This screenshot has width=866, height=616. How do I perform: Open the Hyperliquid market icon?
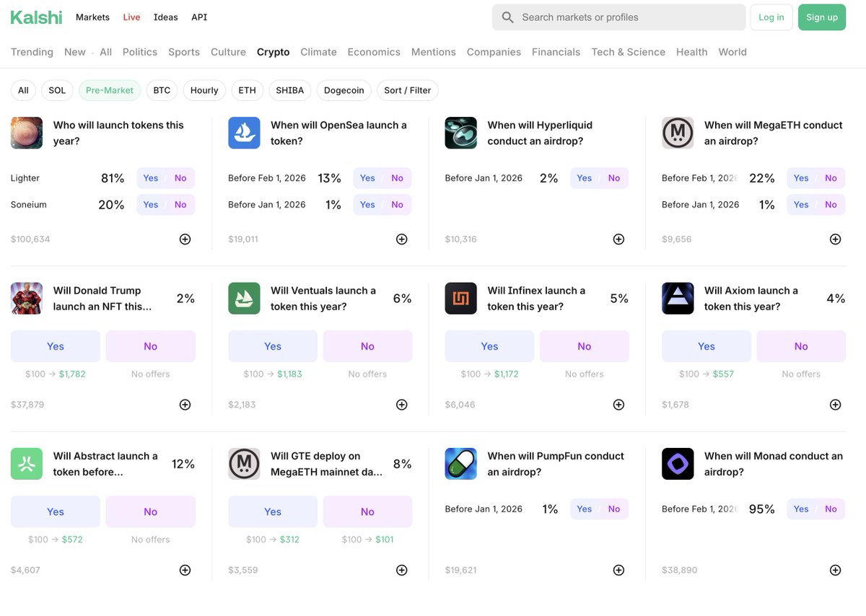pos(460,133)
